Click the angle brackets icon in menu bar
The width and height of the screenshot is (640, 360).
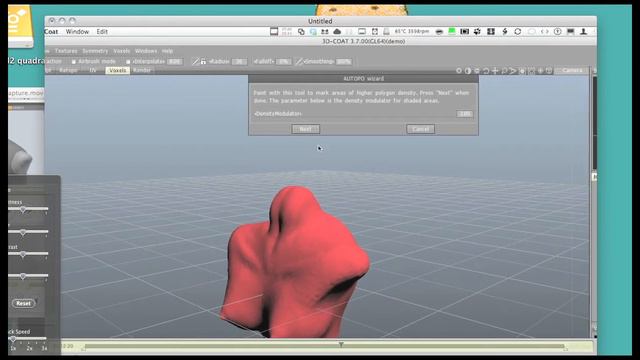point(544,31)
